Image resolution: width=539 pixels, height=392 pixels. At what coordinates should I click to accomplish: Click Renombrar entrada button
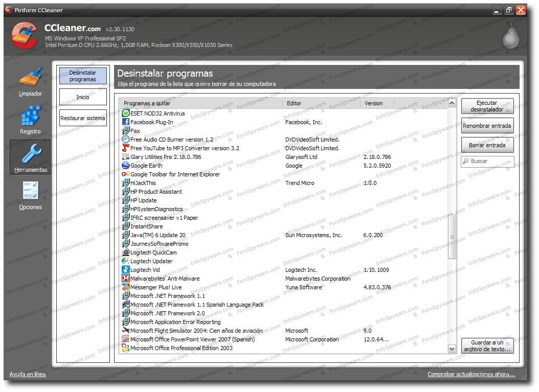487,126
